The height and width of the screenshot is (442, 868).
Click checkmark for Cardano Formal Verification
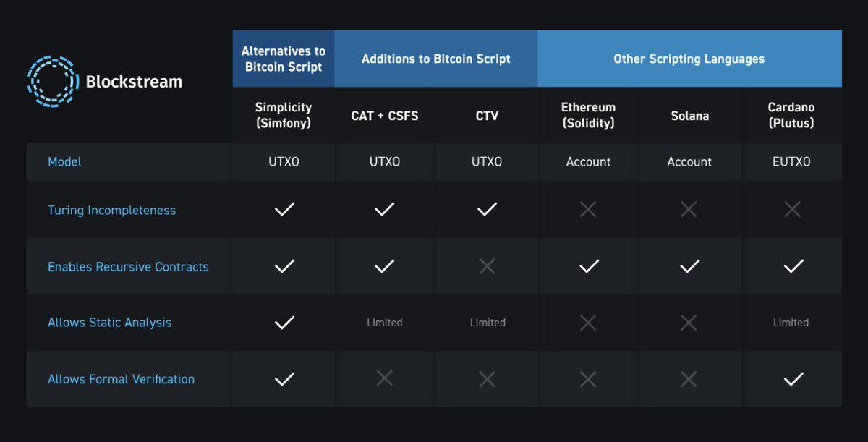(793, 379)
